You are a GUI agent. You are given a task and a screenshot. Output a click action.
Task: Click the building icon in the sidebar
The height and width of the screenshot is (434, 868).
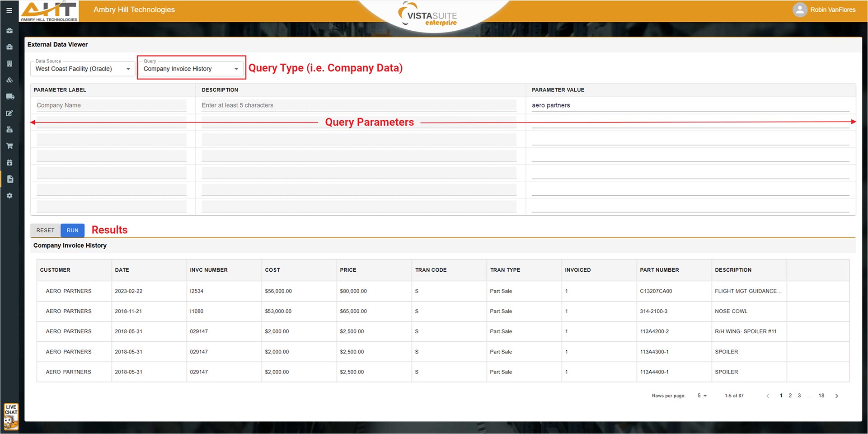click(x=9, y=64)
